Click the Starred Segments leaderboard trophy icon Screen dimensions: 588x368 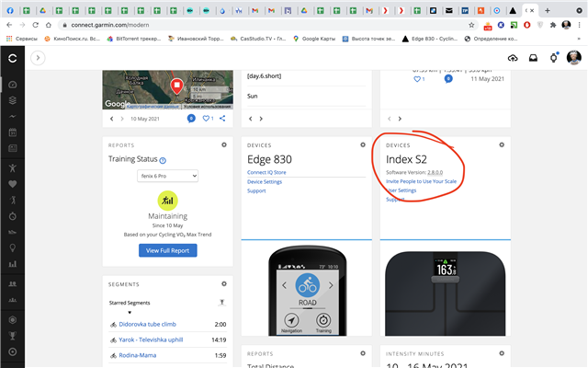(222, 303)
